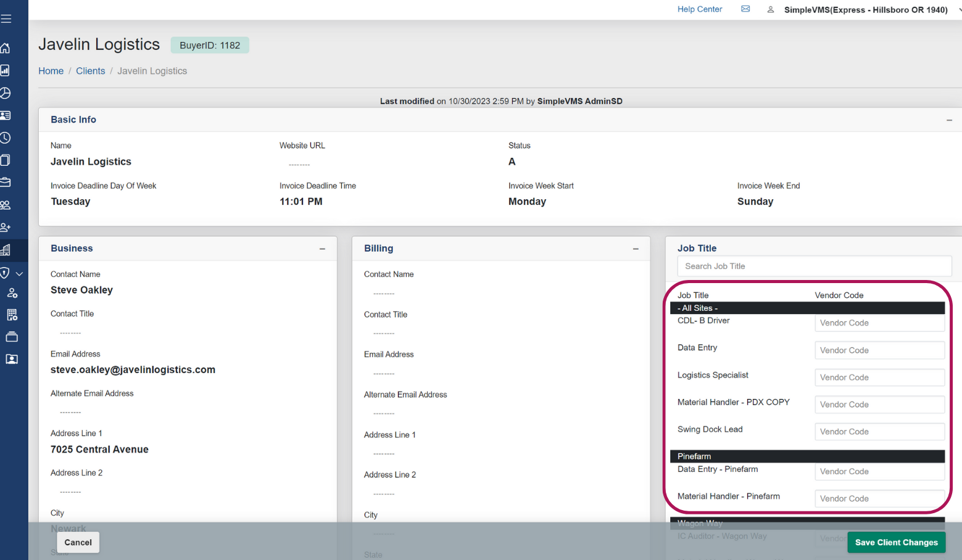The height and width of the screenshot is (560, 962).
Task: Click the shield security icon in sidebar
Action: pos(5,273)
